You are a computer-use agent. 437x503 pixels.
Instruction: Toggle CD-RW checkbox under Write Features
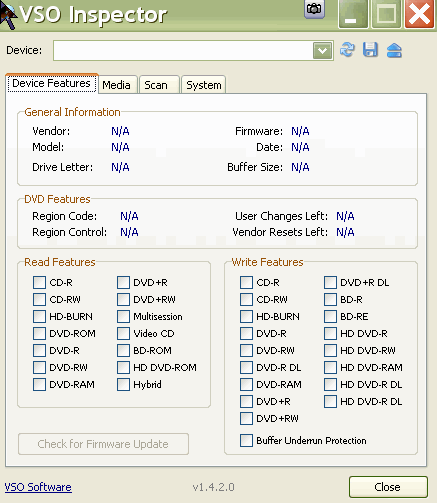click(246, 299)
